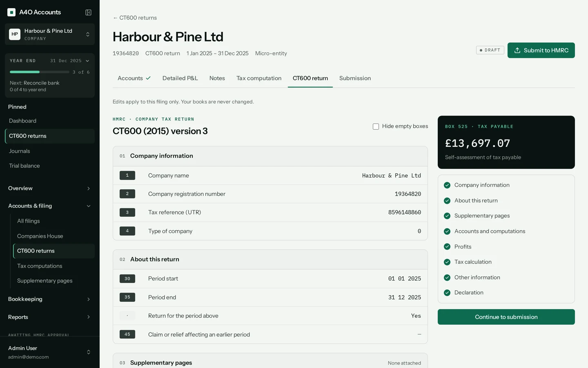Viewport: 588px width, 368px height.
Task: Click green check next to Other information
Action: click(447, 277)
